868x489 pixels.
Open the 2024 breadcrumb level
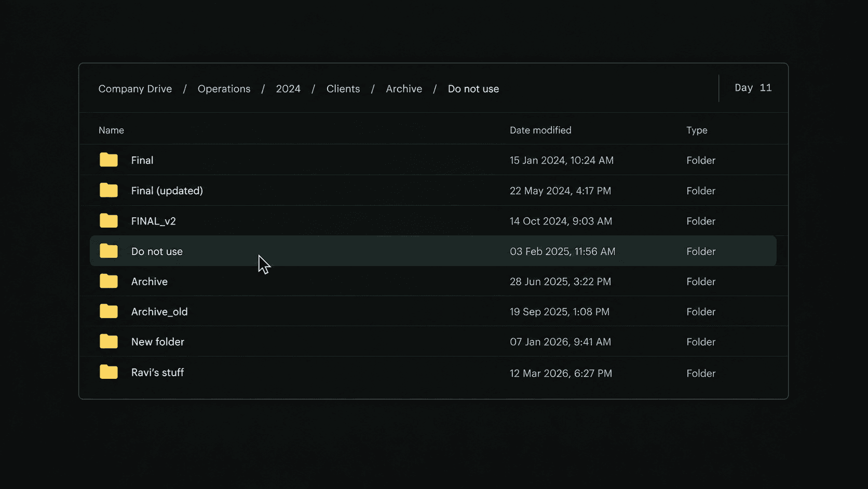[288, 89]
